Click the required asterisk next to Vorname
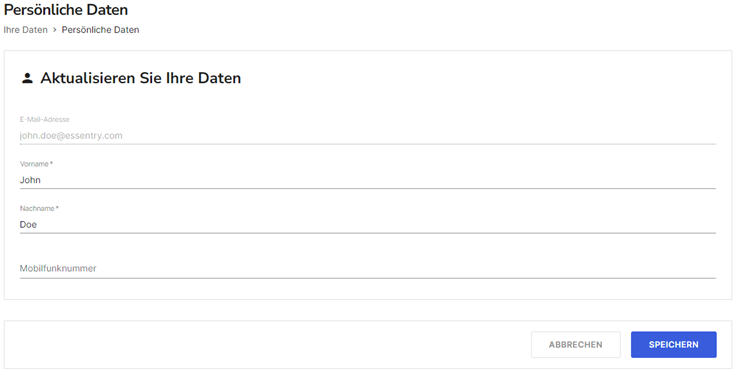This screenshot has height=374, width=738. 51,164
